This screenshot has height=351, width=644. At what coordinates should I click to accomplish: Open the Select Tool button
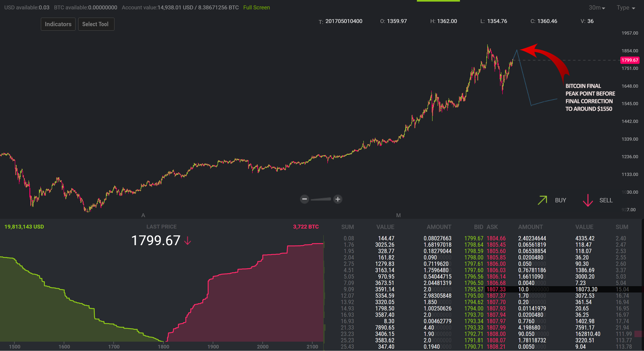pos(96,24)
